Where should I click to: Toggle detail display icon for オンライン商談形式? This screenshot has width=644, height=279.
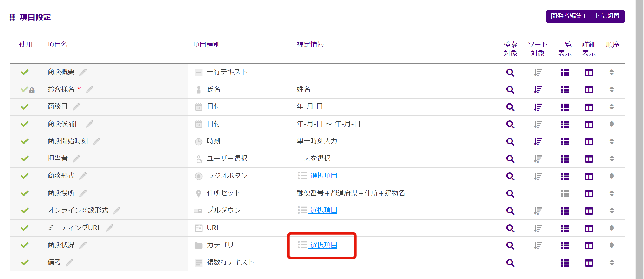tap(589, 211)
